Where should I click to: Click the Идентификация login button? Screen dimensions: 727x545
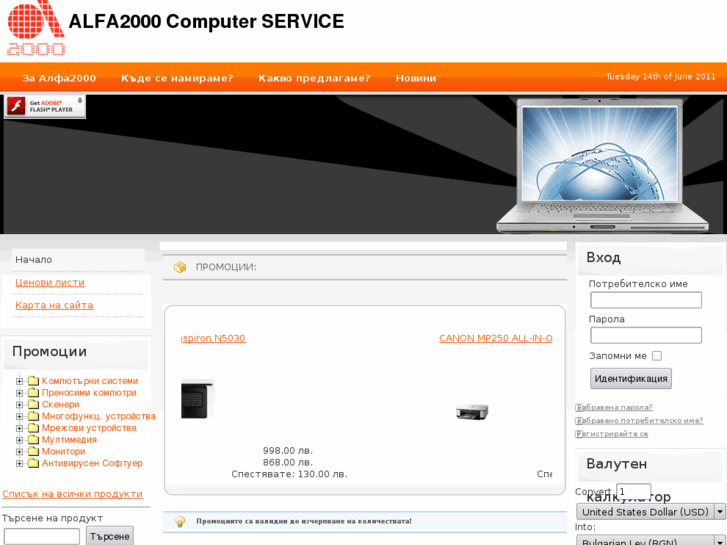coord(631,378)
